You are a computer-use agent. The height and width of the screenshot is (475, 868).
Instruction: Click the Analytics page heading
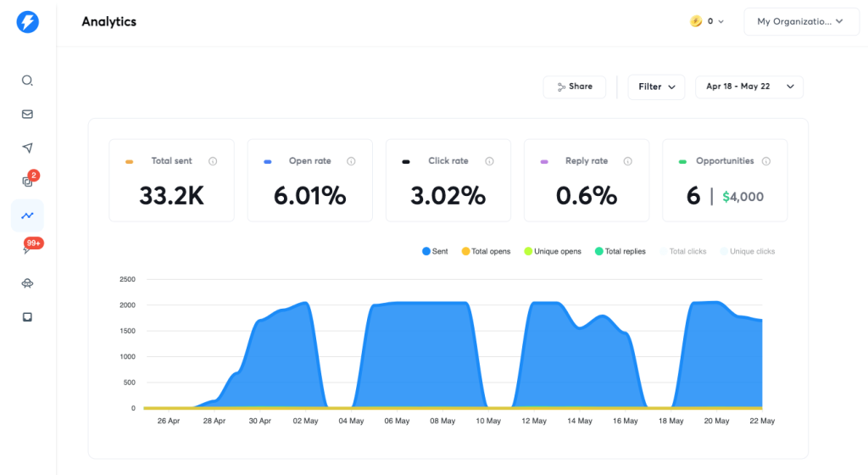pyautogui.click(x=109, y=21)
